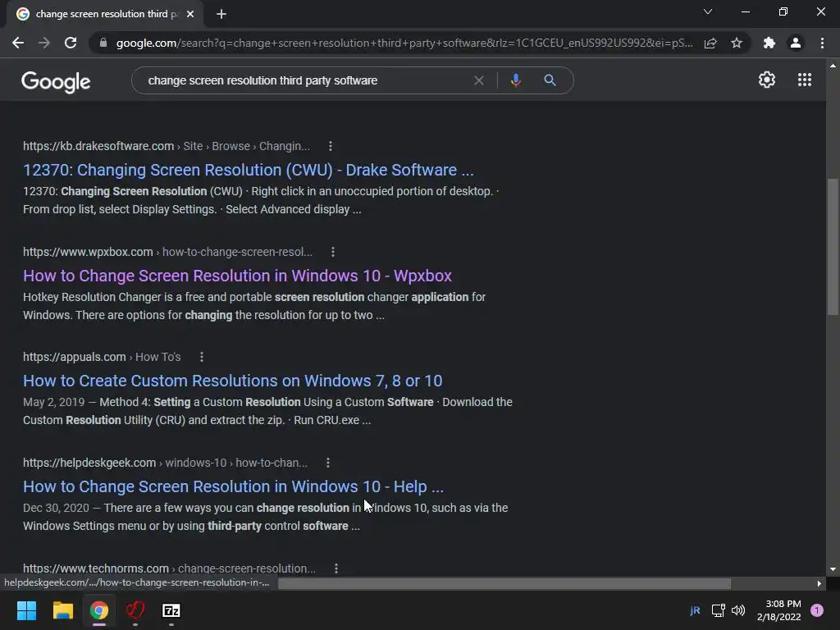The image size is (840, 630).
Task: Open more options for the wpxbox result
Action: coord(333,251)
